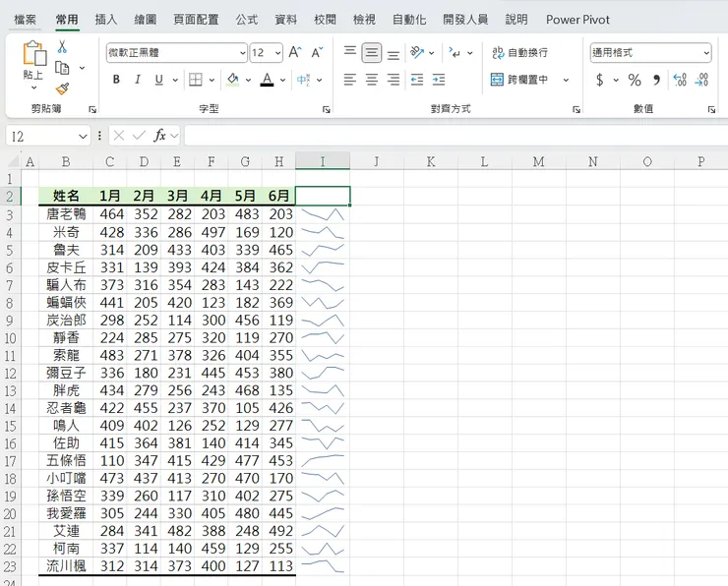Click the cell containing 唐老鴨
Image resolution: width=728 pixels, height=586 pixels.
coord(66,214)
